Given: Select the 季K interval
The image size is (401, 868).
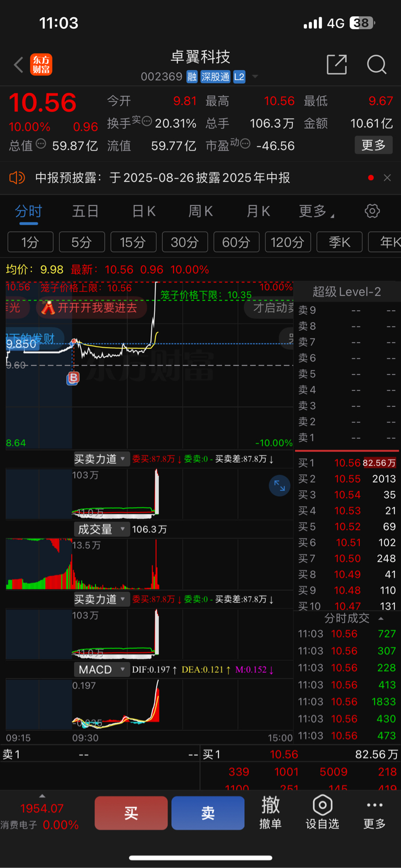Looking at the screenshot, I should click(x=339, y=242).
